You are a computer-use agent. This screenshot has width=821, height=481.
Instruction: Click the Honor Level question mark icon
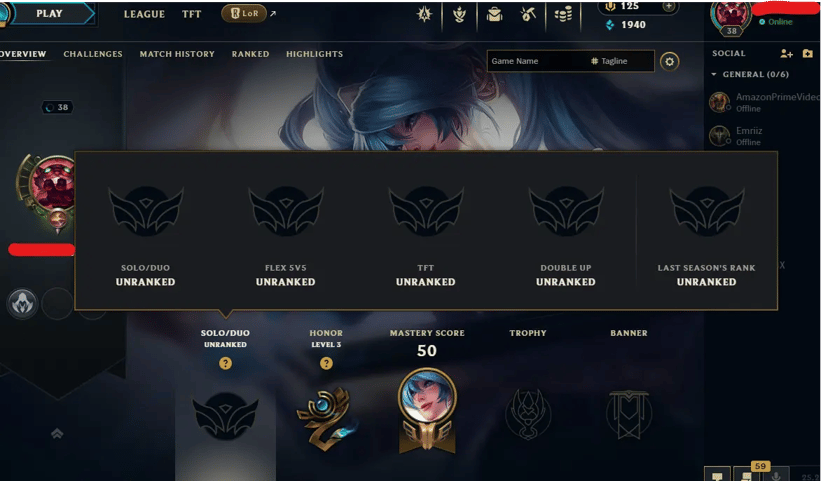coord(326,363)
